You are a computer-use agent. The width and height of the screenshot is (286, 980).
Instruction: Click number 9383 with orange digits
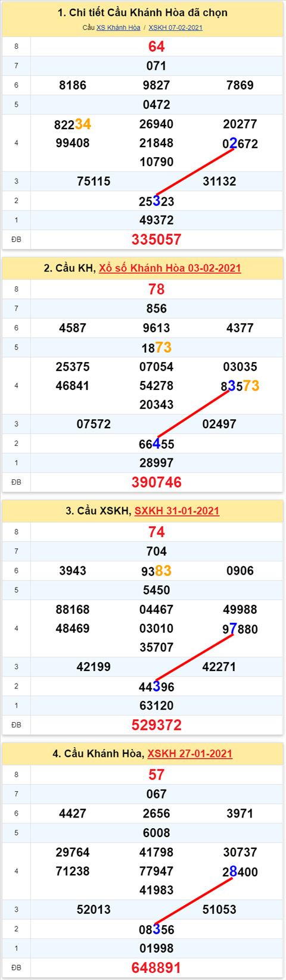coord(156,571)
